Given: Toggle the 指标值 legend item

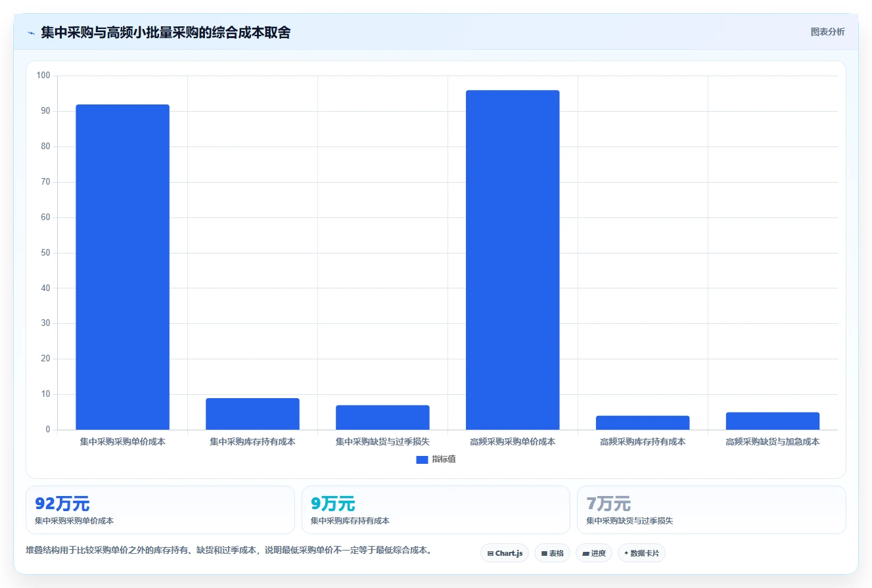Looking at the screenshot, I should tap(436, 459).
